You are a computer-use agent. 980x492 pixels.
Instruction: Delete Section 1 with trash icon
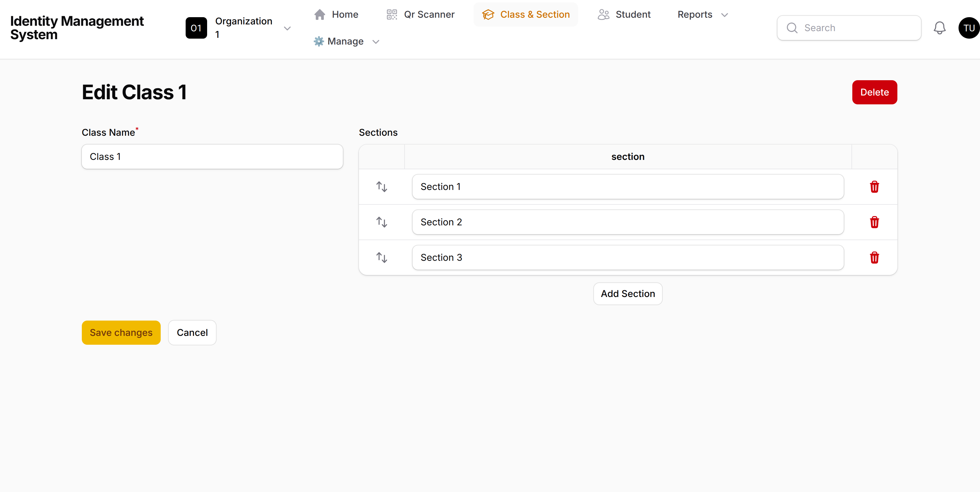pos(874,187)
